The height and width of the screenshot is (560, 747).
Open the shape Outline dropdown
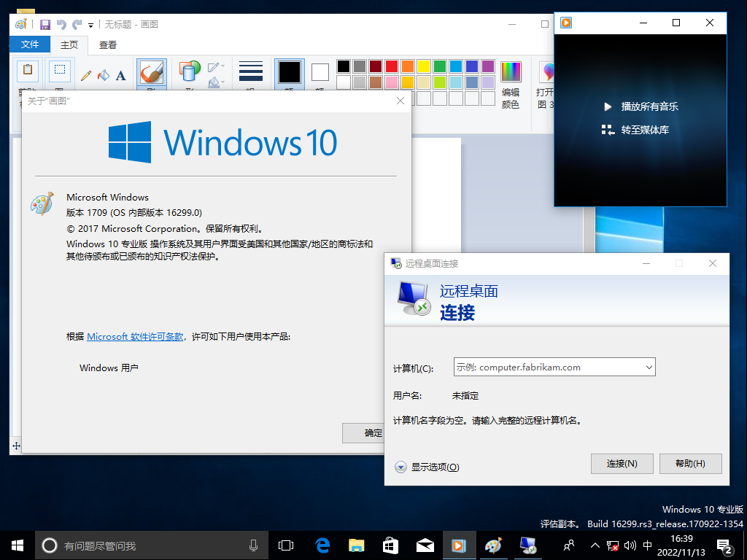(216, 66)
